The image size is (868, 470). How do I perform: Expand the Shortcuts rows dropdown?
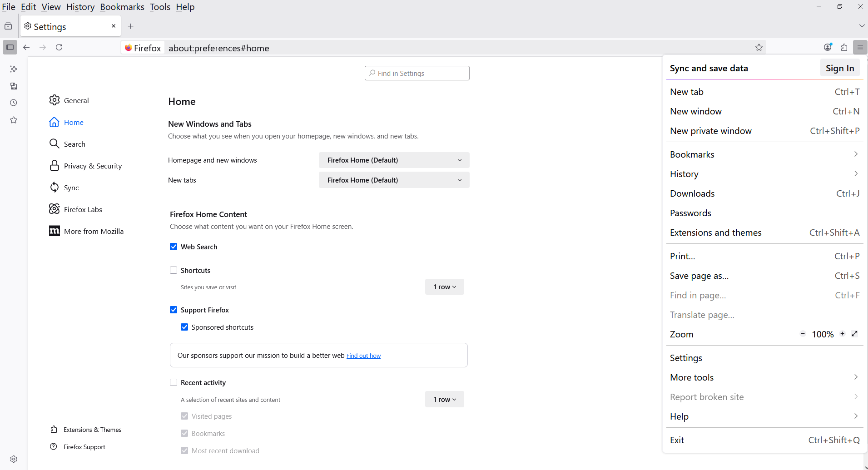pos(444,287)
